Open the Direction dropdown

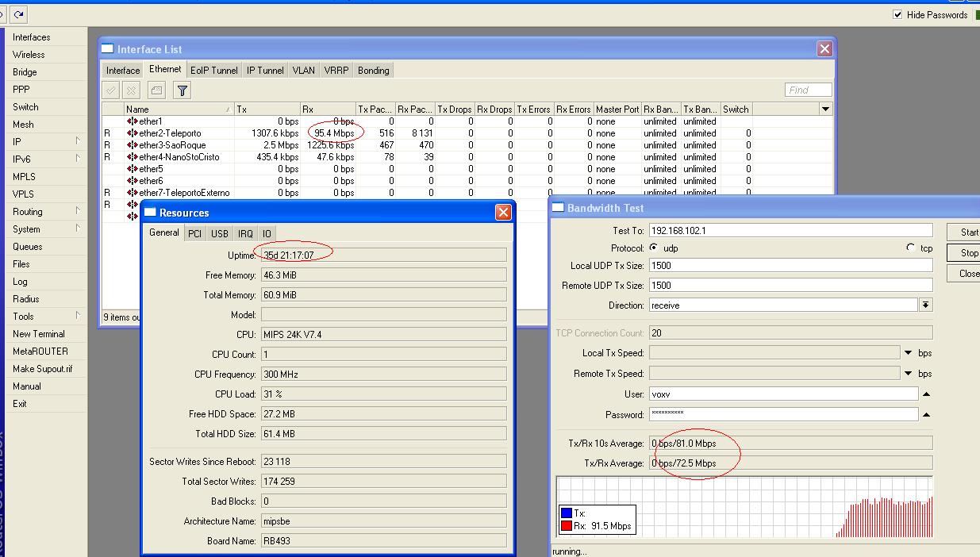pos(925,305)
